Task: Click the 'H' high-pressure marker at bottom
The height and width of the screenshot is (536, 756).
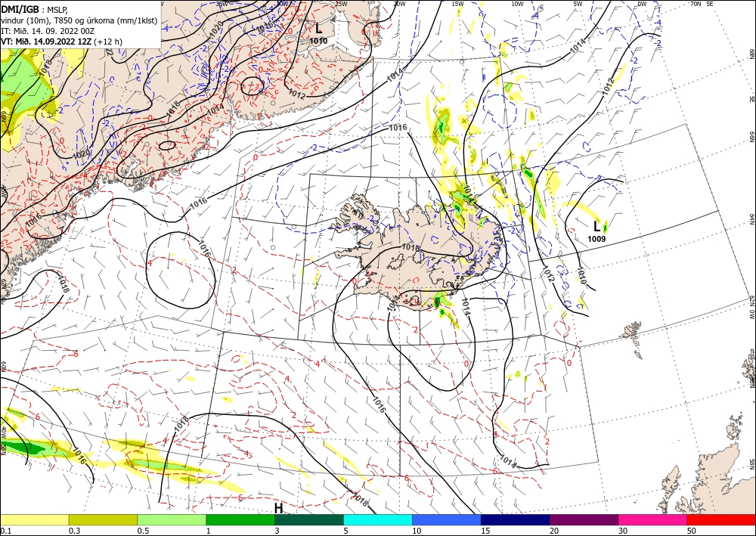Action: tap(278, 508)
